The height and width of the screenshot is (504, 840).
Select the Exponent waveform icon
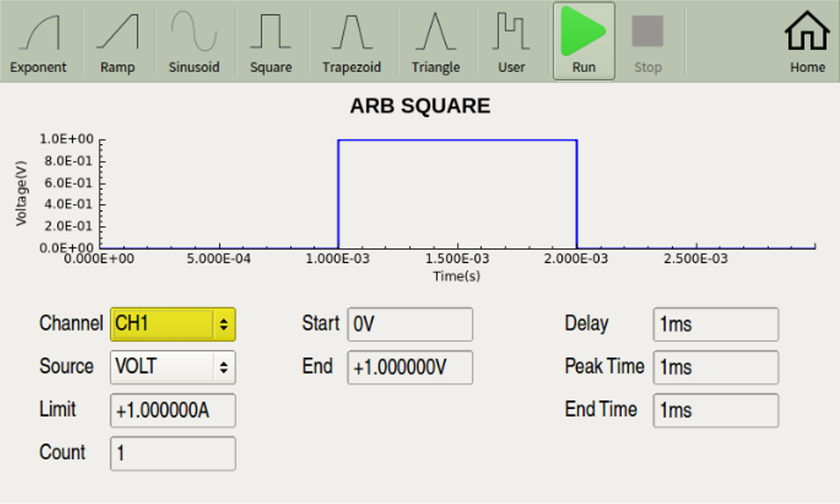[x=38, y=42]
